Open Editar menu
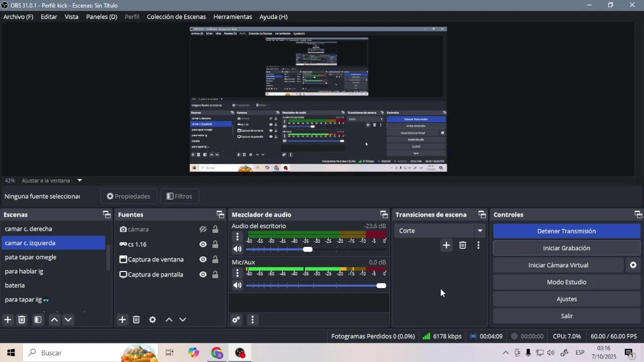The height and width of the screenshot is (362, 644). tap(49, 17)
